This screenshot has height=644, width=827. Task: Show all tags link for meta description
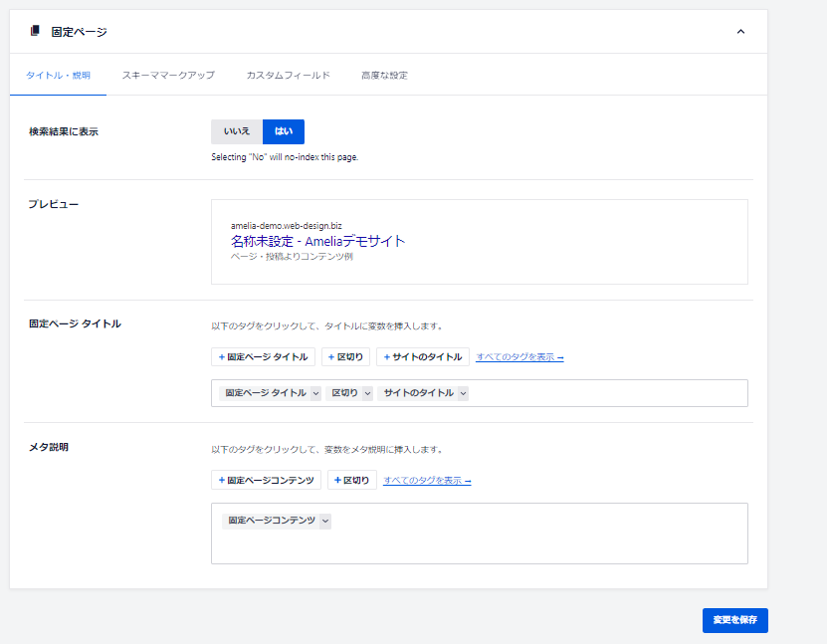tap(427, 481)
